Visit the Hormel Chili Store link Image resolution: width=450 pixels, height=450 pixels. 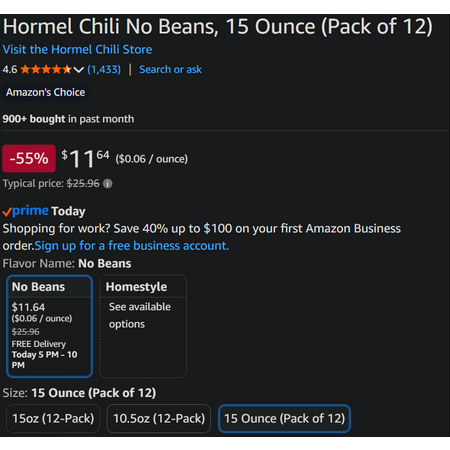77,50
